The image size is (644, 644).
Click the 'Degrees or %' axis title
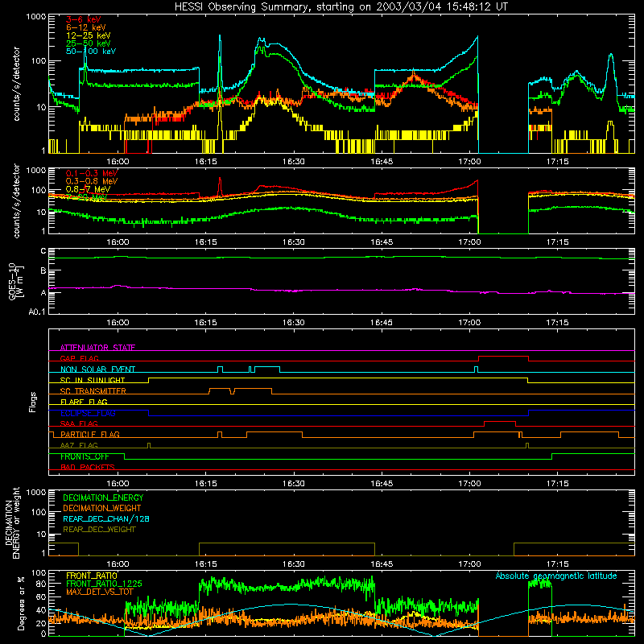pyautogui.click(x=21, y=603)
